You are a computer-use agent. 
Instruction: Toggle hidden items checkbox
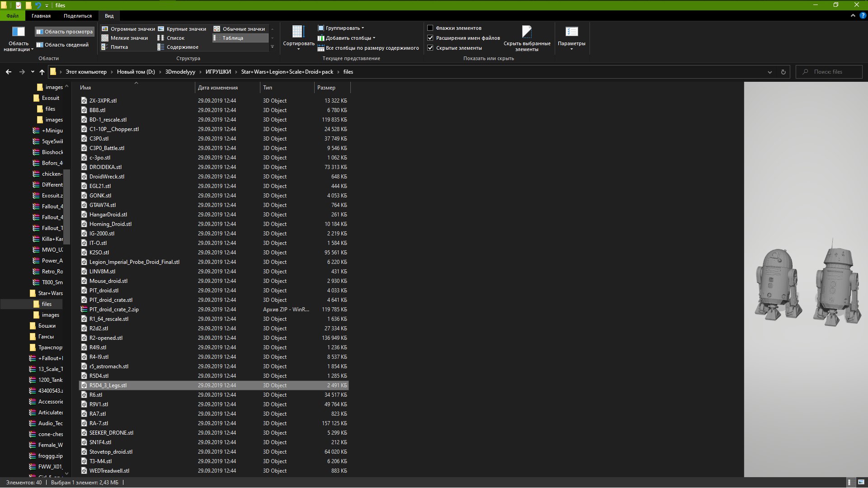(x=430, y=48)
